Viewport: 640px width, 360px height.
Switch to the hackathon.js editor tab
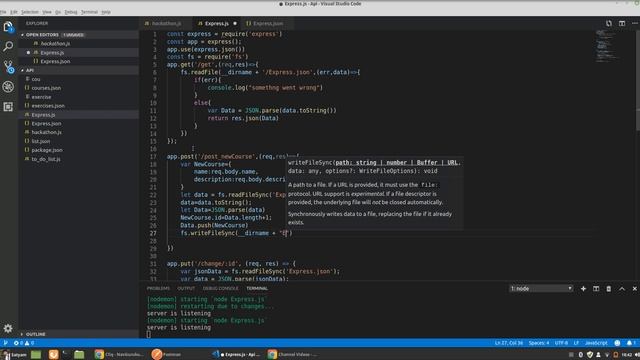pos(166,24)
